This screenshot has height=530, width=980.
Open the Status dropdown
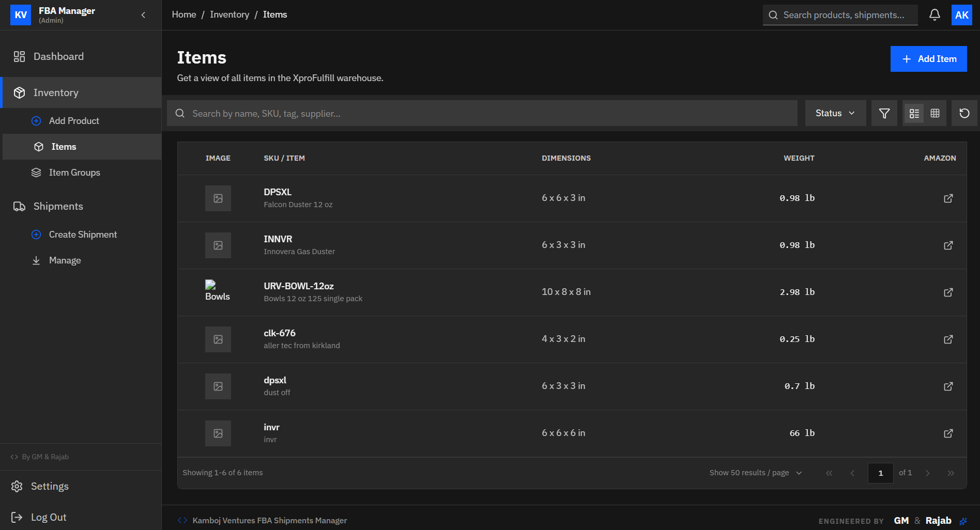pyautogui.click(x=835, y=113)
